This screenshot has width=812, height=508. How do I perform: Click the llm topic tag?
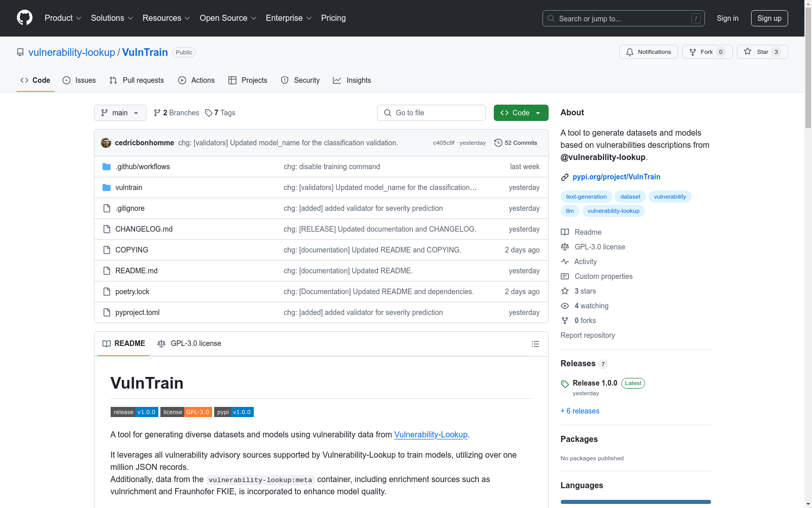click(570, 211)
